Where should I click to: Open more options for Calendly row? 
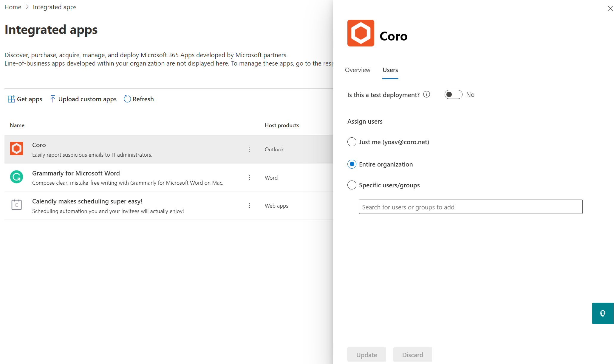250,206
